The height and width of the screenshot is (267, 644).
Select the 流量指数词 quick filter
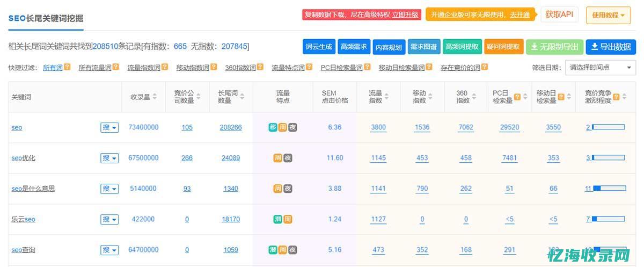pos(144,68)
